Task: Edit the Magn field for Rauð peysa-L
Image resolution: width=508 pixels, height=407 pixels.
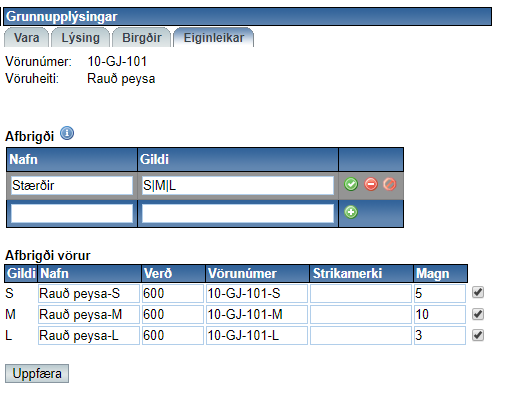Action: [x=440, y=335]
